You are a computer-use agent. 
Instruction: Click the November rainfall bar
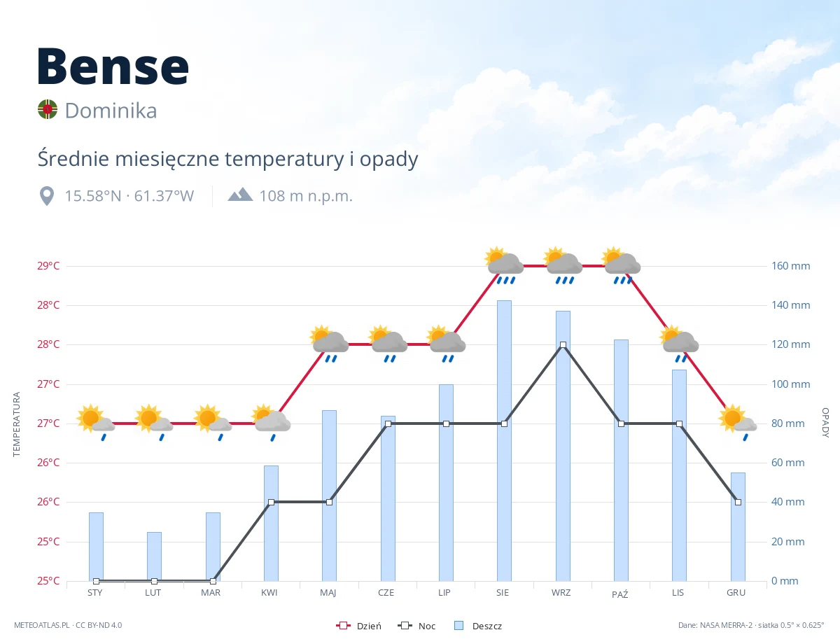click(679, 475)
